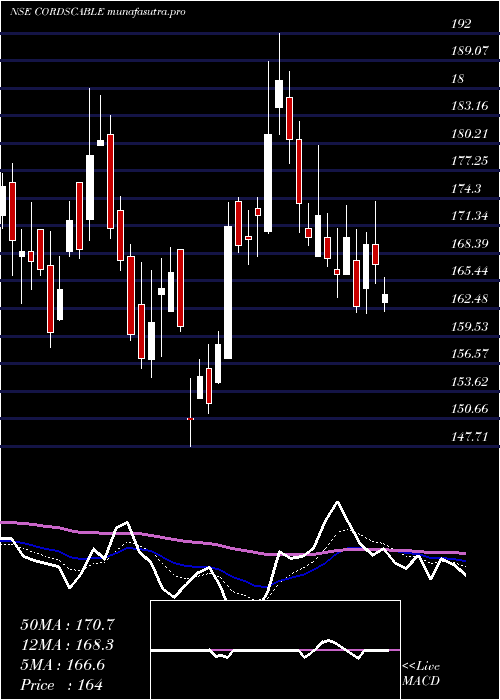500x700 pixels.
Task: Click the '12MA : 168.3' readout
Action: coord(67,645)
